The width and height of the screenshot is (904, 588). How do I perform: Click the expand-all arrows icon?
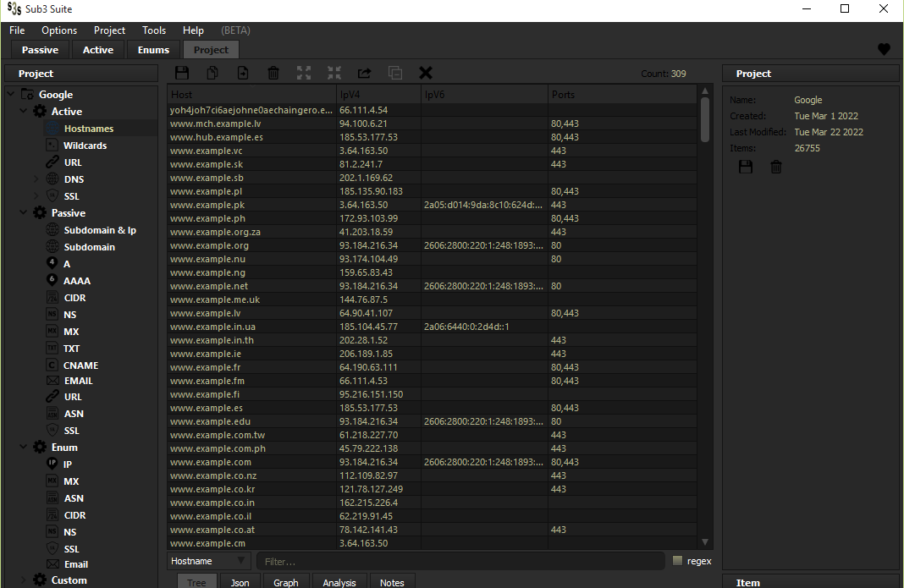tap(304, 73)
